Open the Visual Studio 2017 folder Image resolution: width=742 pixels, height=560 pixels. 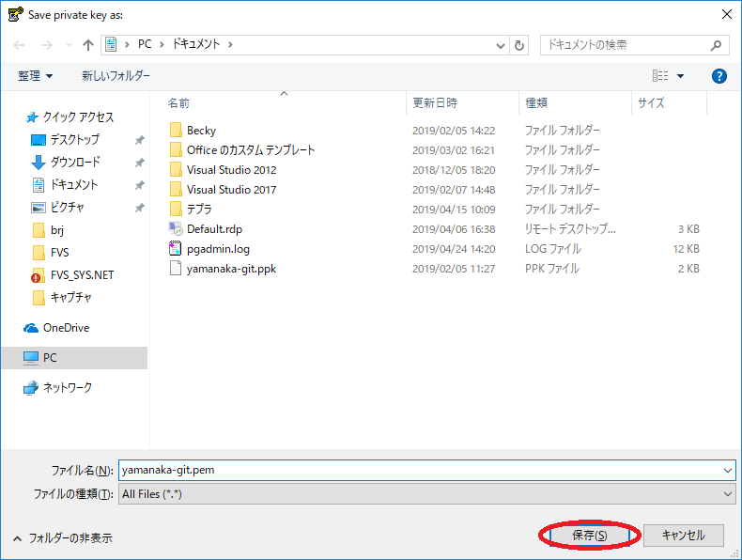click(x=231, y=190)
